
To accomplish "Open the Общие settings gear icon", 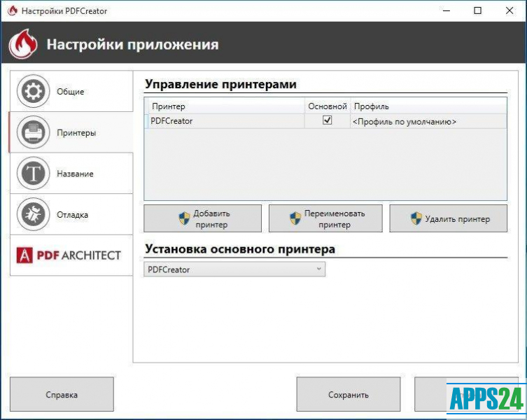I will tap(34, 91).
